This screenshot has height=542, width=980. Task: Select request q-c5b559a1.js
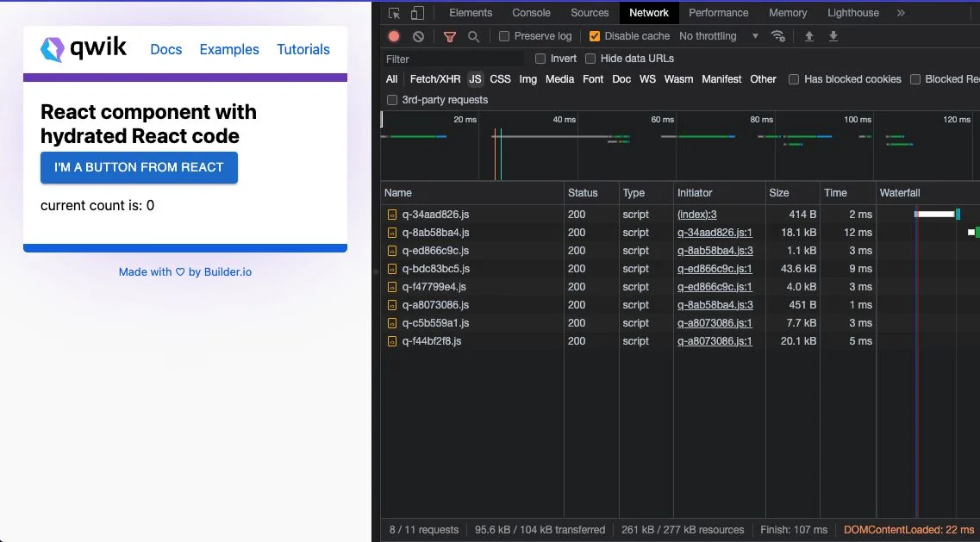[435, 323]
